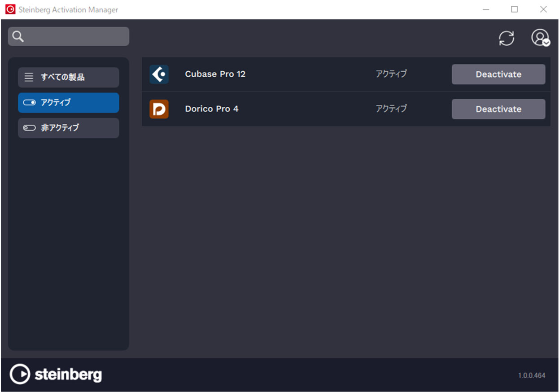Switch to the 非アクティブ filter
559x392 pixels.
click(68, 128)
